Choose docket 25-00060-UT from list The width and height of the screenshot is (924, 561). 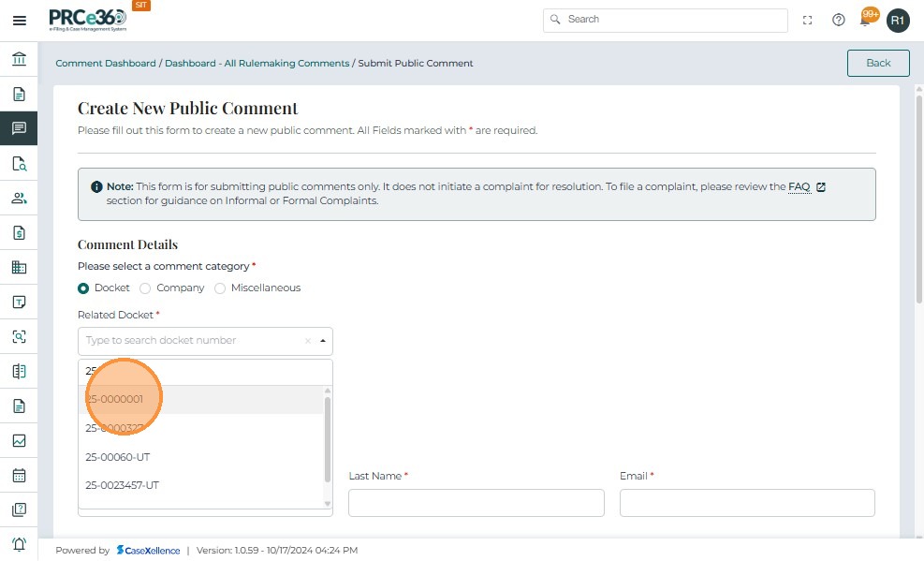118,457
